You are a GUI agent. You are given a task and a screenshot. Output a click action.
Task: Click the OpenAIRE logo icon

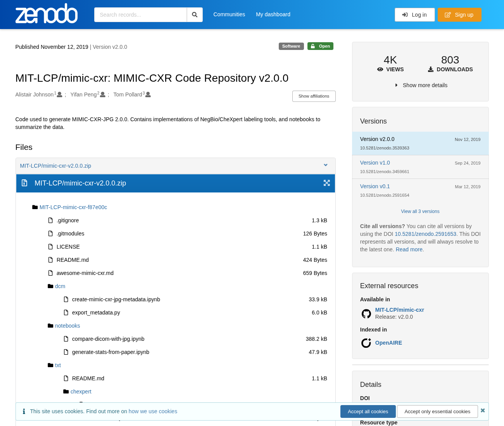[x=366, y=343]
